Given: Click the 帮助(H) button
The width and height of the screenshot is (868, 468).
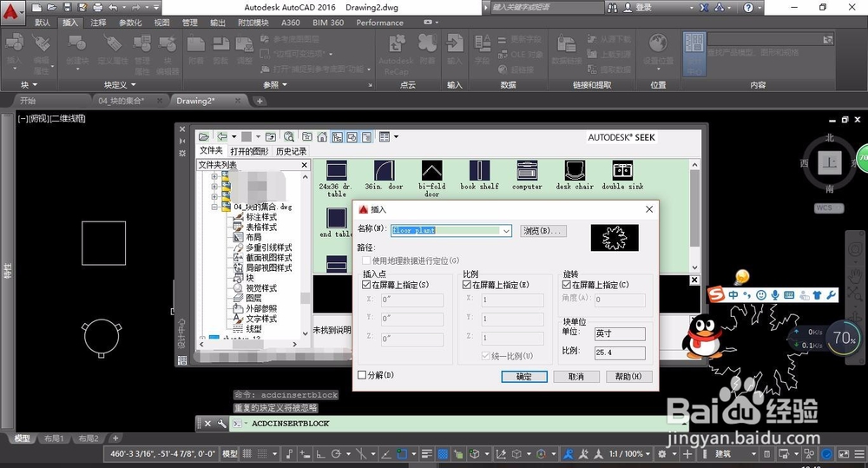Looking at the screenshot, I should (628, 377).
